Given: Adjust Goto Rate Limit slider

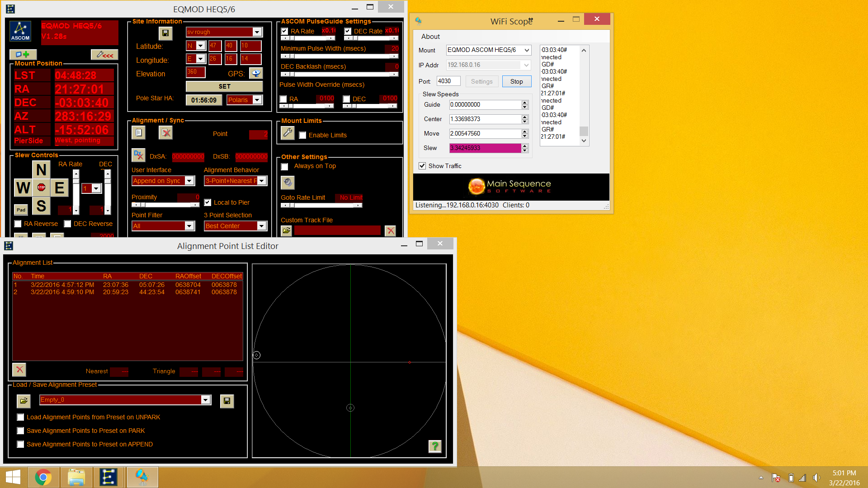Looking at the screenshot, I should (x=321, y=205).
